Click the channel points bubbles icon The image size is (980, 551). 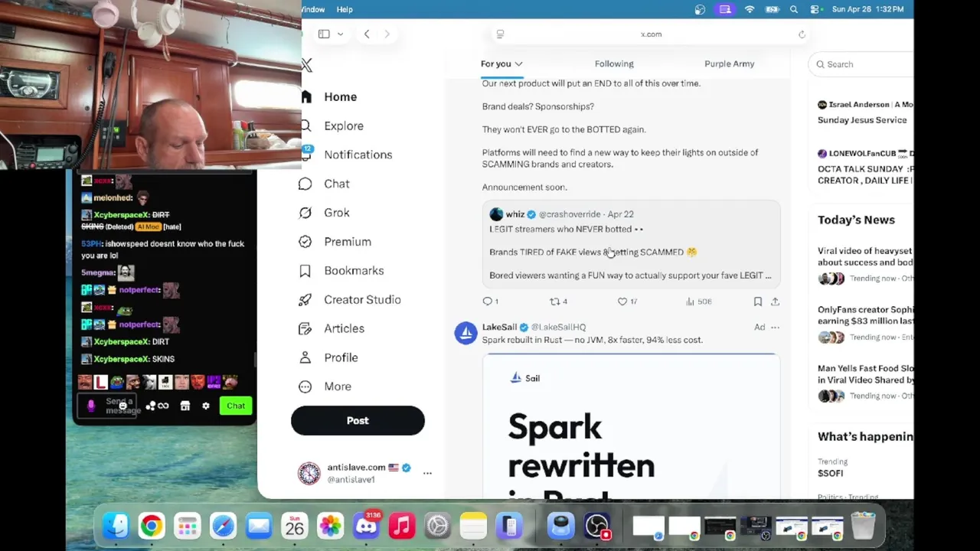coord(151,406)
